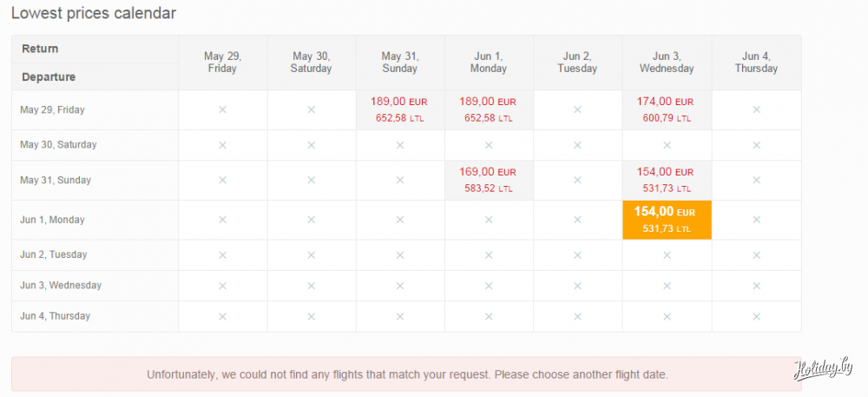Click May 30, Saturday departure row label
Image resolution: width=868 pixels, height=397 pixels.
(59, 145)
